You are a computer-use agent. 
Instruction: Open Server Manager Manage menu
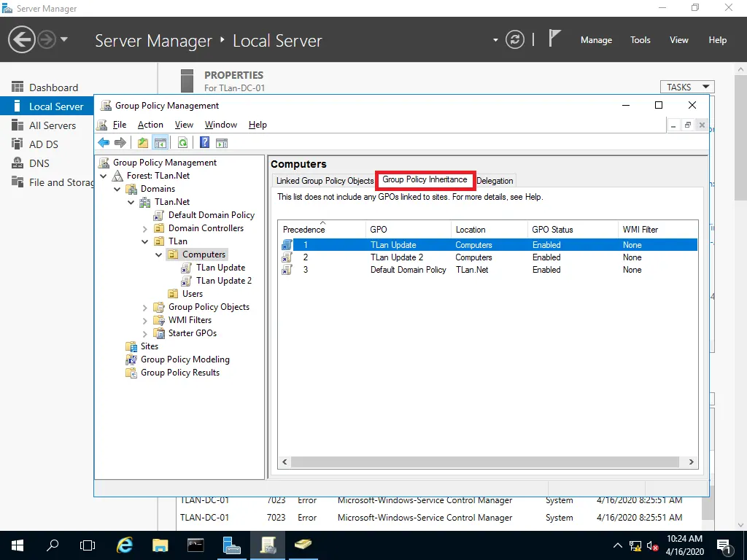click(x=596, y=40)
